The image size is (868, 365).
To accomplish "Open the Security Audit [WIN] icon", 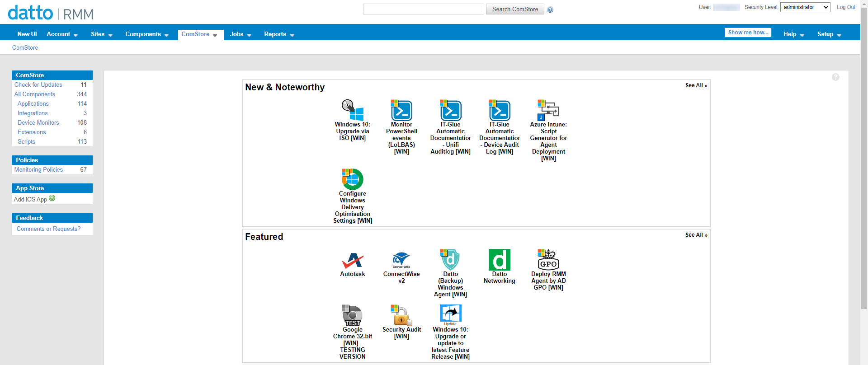I will [x=401, y=315].
